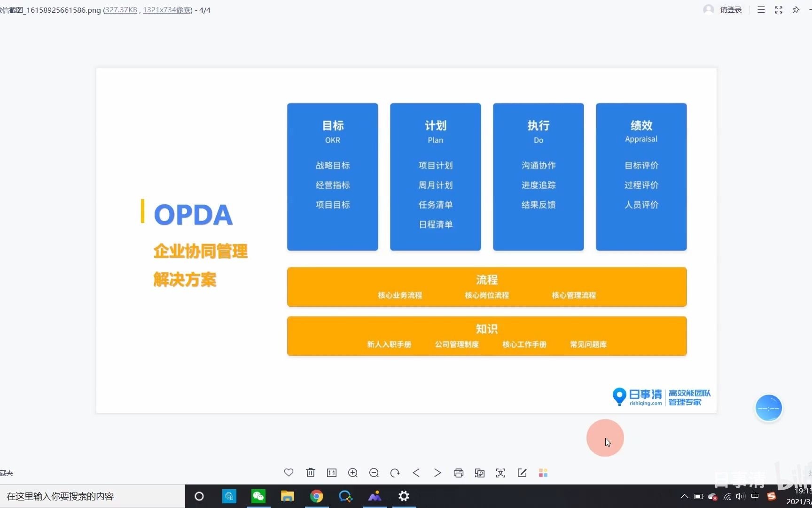Run OCR text recognition on the image
Screen dimensions: 812x508
click(x=500, y=473)
